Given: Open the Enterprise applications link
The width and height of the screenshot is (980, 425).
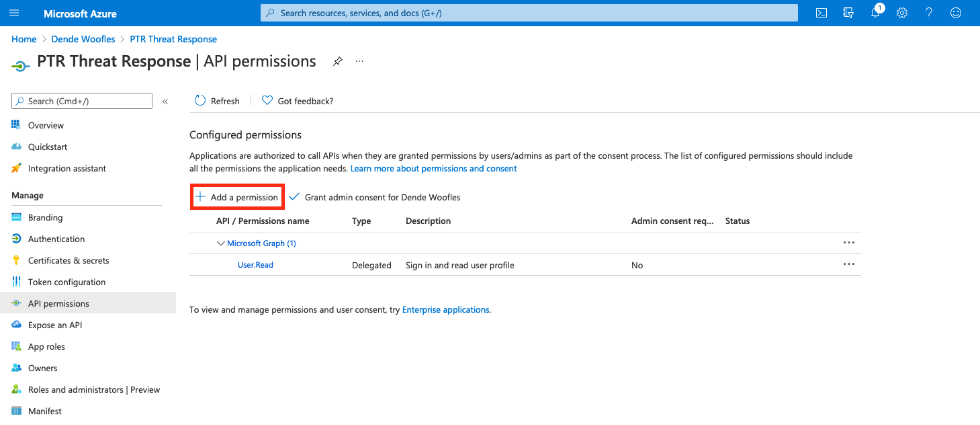Looking at the screenshot, I should pyautogui.click(x=445, y=309).
